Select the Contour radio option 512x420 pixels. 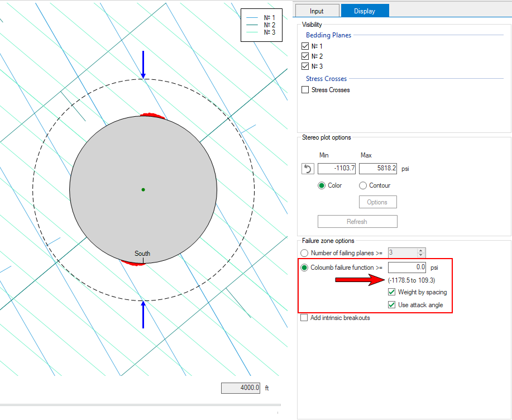(x=363, y=185)
